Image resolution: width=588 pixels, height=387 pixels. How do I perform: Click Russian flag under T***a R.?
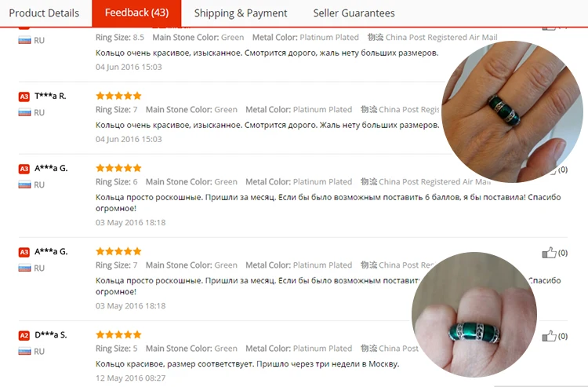point(24,112)
